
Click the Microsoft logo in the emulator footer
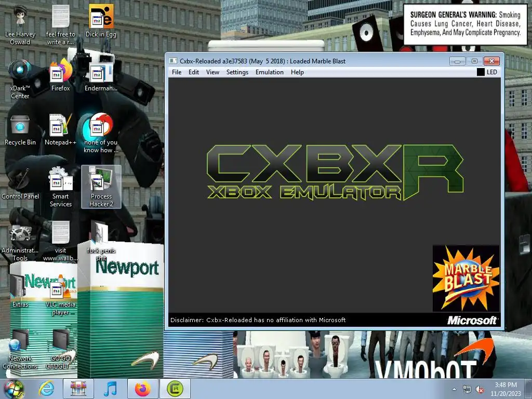(x=472, y=320)
